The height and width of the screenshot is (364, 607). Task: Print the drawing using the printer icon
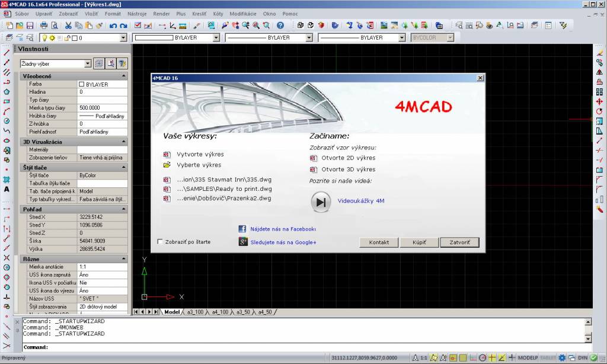44,25
